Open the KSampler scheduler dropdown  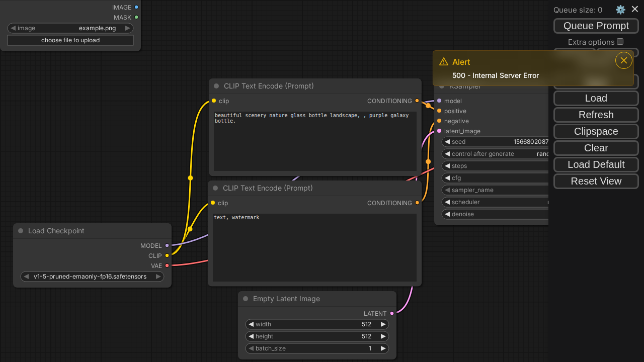(x=496, y=202)
